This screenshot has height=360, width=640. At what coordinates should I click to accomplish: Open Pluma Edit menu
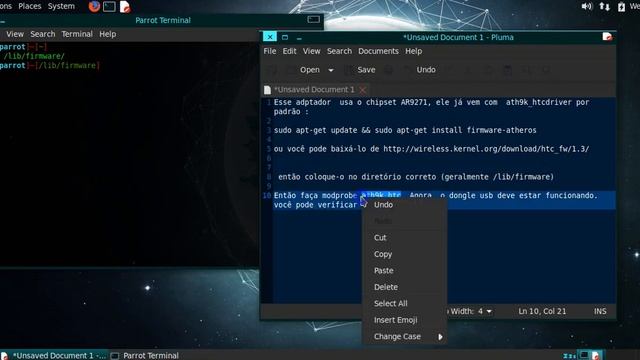click(289, 51)
